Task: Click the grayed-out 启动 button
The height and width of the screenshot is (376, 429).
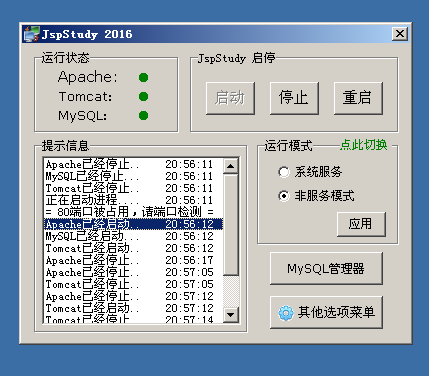Action: [x=230, y=98]
